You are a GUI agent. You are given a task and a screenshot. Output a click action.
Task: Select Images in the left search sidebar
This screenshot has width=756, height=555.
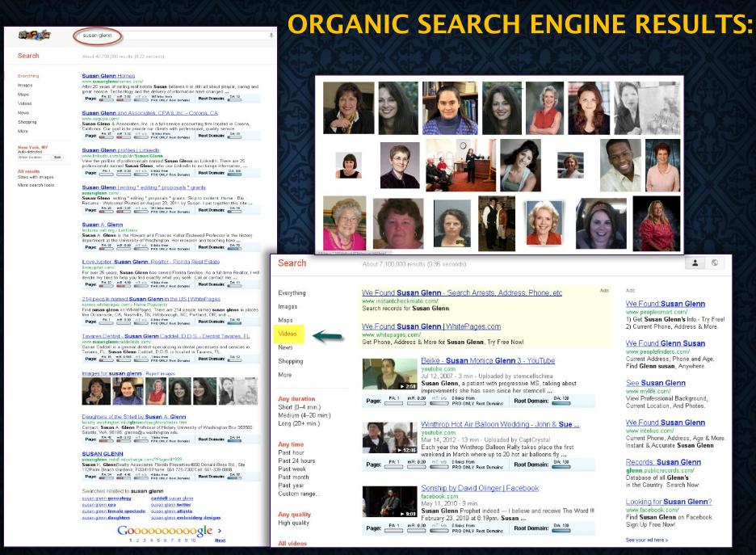click(288, 307)
